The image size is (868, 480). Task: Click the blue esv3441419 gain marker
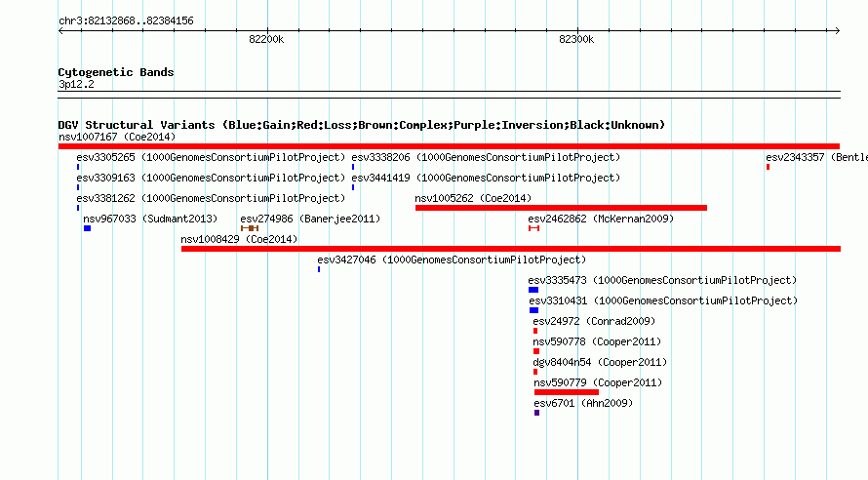(x=353, y=187)
